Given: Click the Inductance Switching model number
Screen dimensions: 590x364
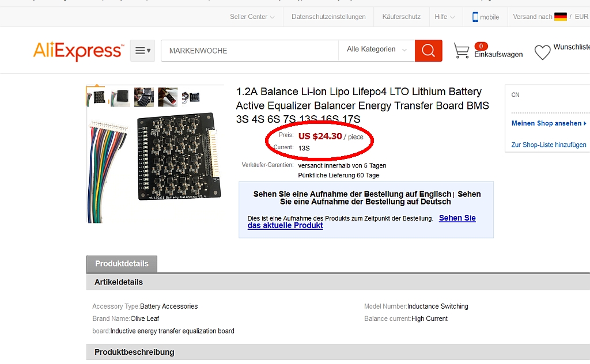Looking at the screenshot, I should [x=438, y=306].
